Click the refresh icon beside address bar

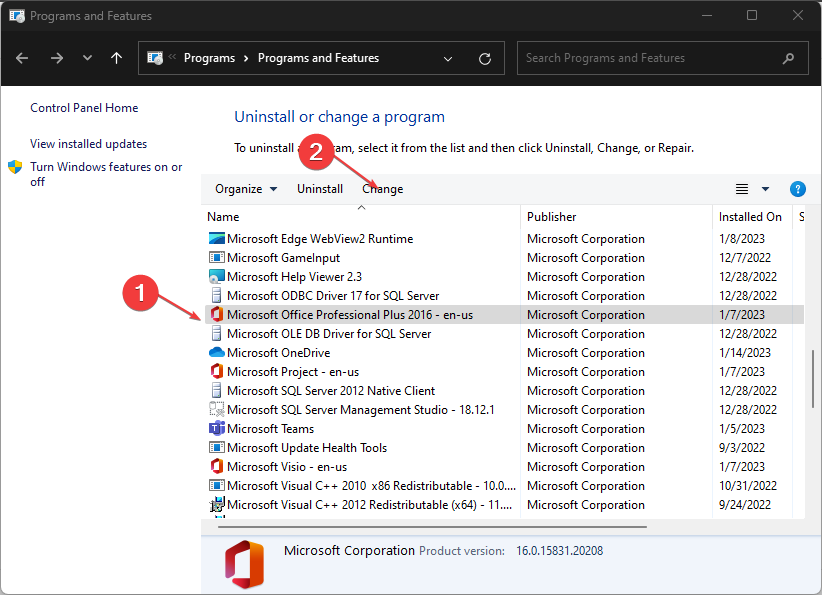click(485, 58)
